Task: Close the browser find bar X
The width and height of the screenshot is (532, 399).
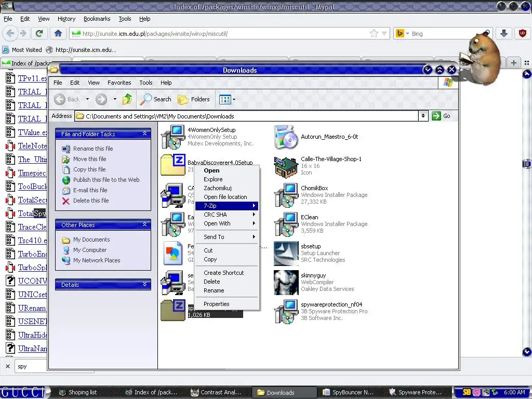Action: click(x=8, y=366)
